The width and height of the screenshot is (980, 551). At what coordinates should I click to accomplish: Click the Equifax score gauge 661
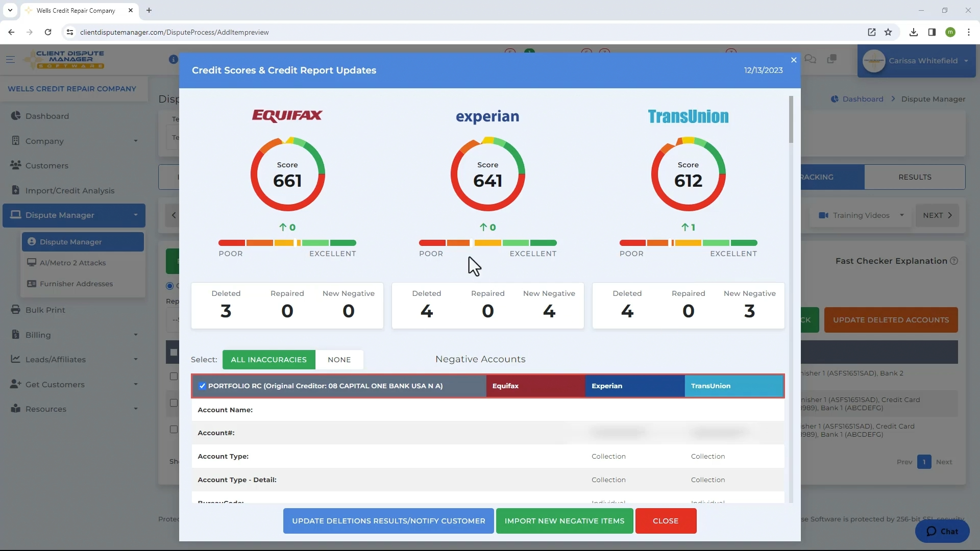click(x=287, y=174)
